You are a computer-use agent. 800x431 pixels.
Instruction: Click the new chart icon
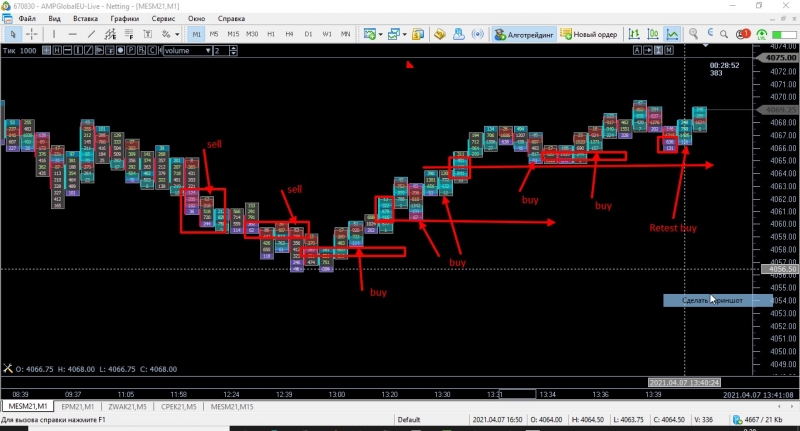(369, 34)
